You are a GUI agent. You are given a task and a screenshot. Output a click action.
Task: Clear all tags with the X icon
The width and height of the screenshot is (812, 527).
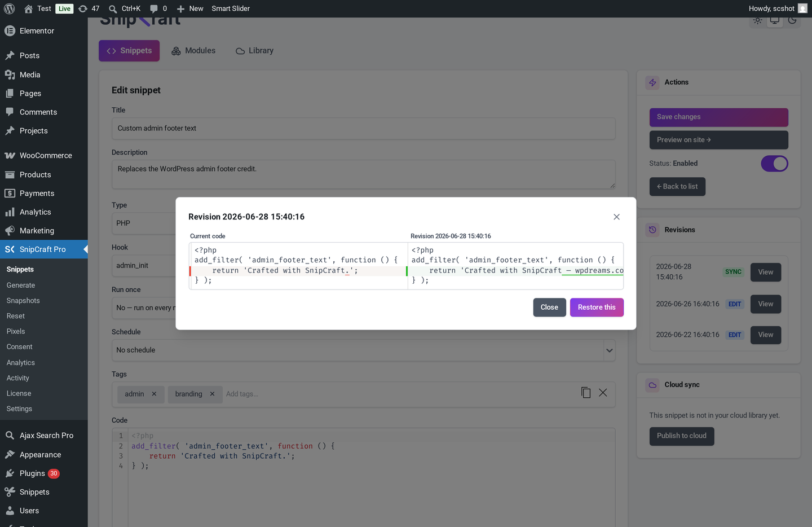pyautogui.click(x=603, y=393)
